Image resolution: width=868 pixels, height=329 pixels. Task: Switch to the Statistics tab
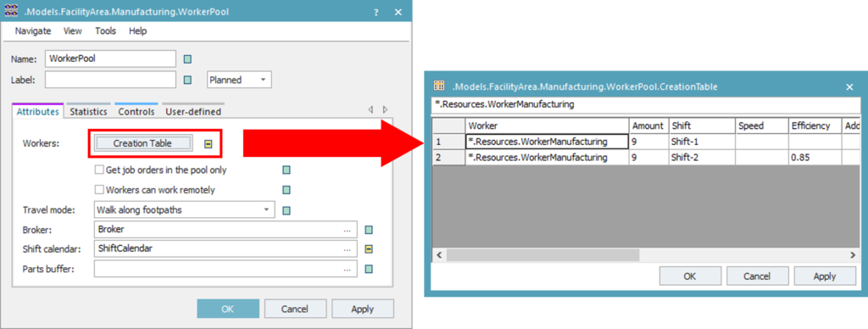click(88, 111)
